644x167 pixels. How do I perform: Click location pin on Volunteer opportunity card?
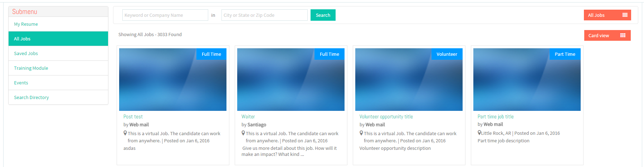(x=361, y=133)
